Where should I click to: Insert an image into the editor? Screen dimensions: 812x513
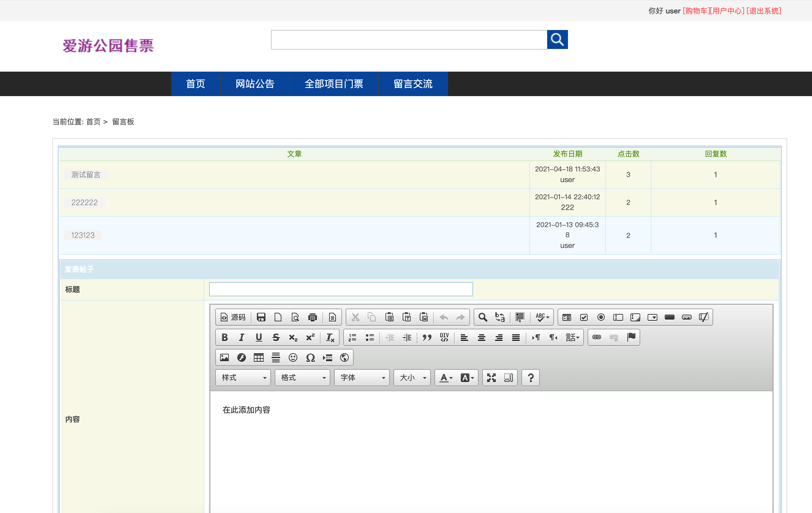(x=224, y=357)
